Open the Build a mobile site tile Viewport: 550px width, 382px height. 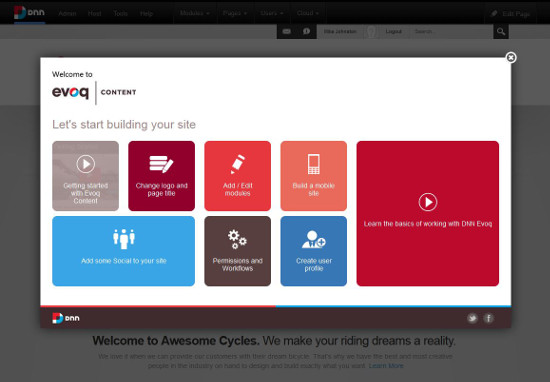[x=314, y=176]
